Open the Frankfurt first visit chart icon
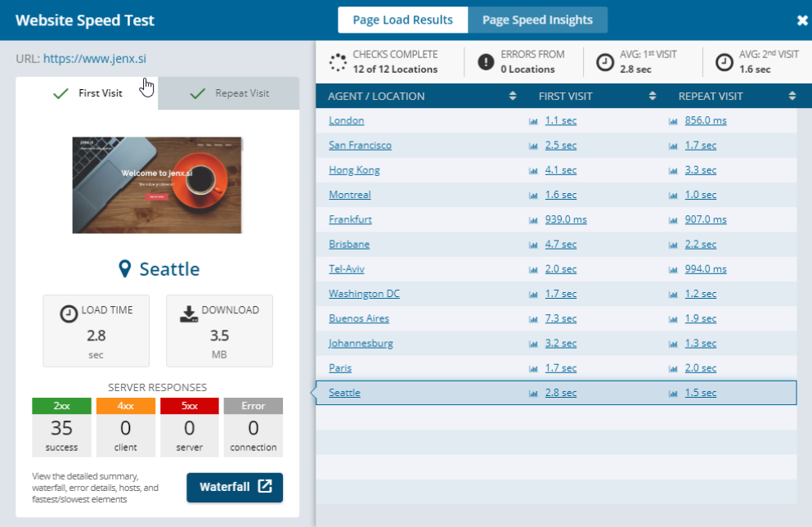This screenshot has width=812, height=527. click(533, 220)
